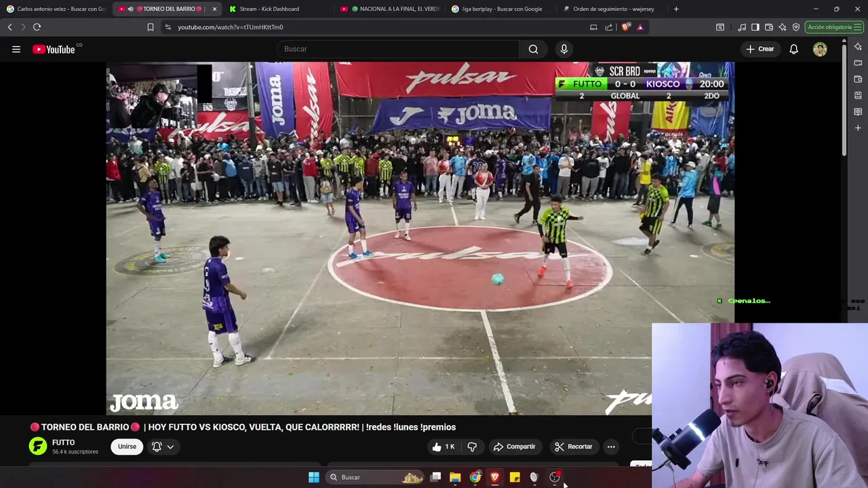This screenshot has width=868, height=488.
Task: Go back with browser back arrow
Action: click(9, 27)
